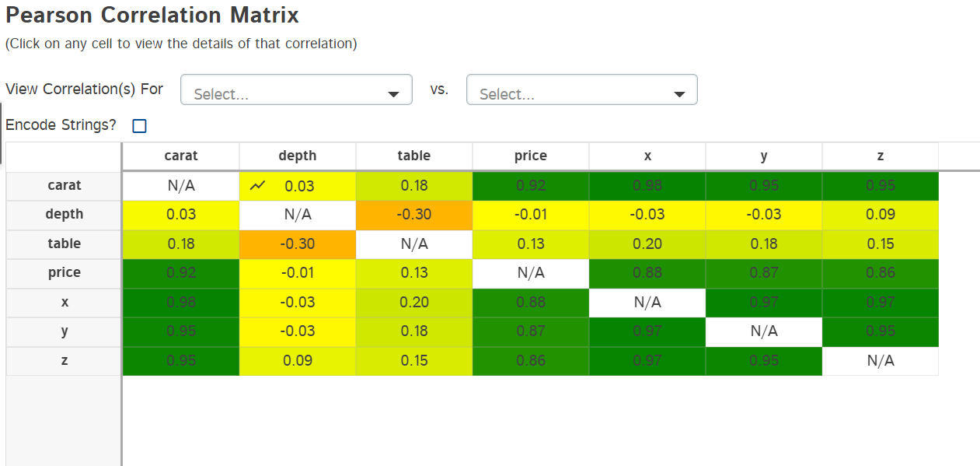Select the carat vs x 0.98 cell
The width and height of the screenshot is (980, 466).
click(x=647, y=185)
